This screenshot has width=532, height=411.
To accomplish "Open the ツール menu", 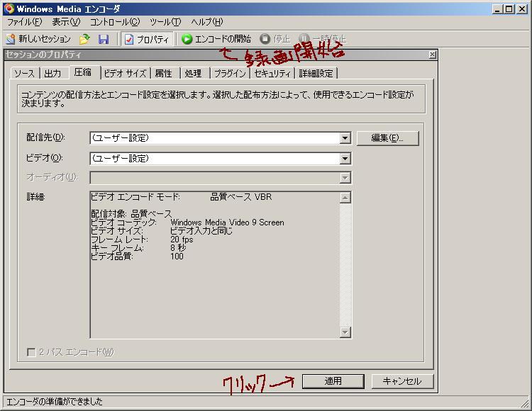I will point(165,22).
